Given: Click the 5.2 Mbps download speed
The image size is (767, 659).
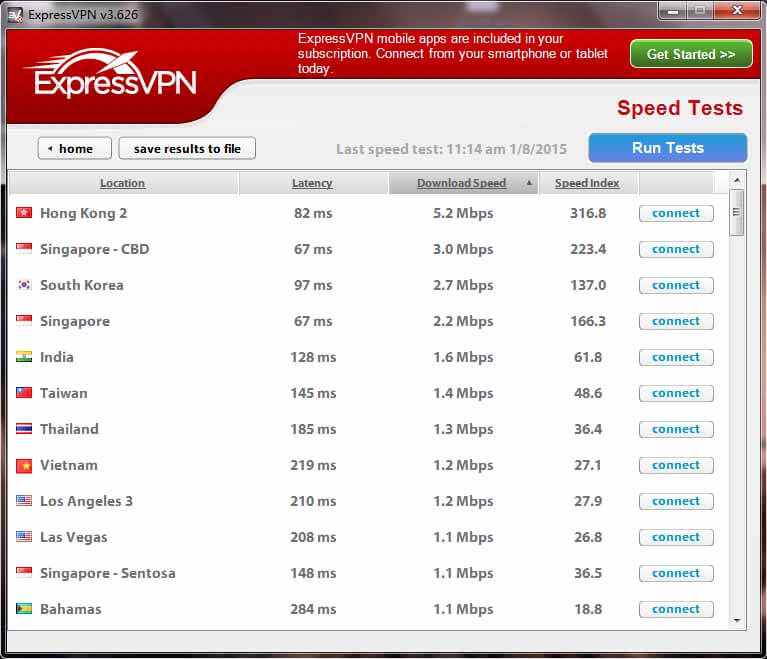Looking at the screenshot, I should point(463,213).
